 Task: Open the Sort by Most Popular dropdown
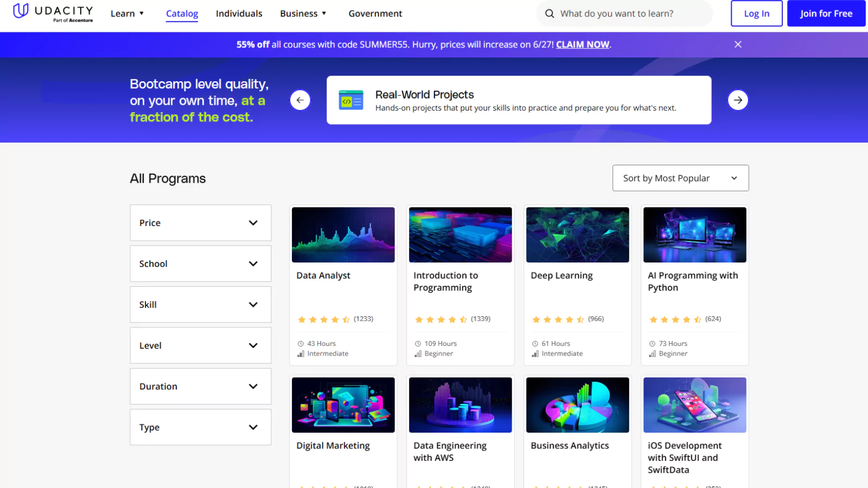pos(680,178)
